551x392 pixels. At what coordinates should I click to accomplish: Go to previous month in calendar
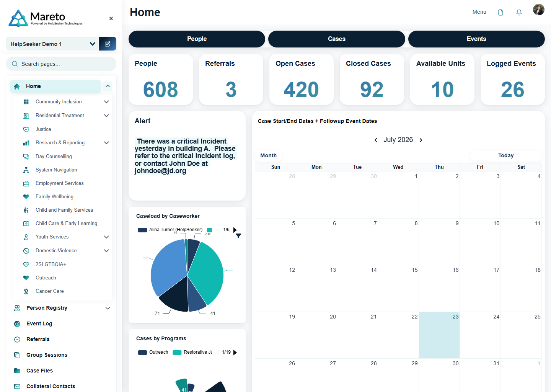click(x=376, y=140)
